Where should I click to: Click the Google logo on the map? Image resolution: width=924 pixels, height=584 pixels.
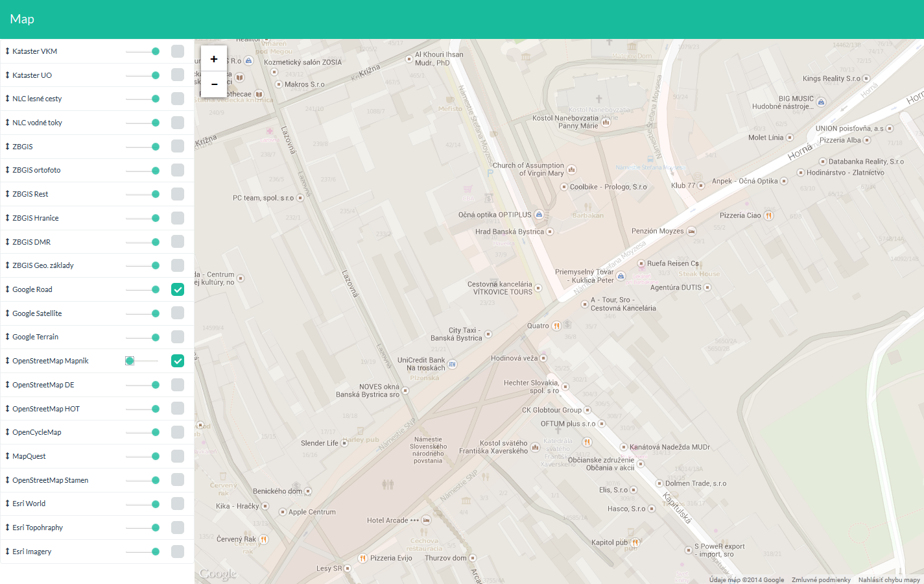218,574
